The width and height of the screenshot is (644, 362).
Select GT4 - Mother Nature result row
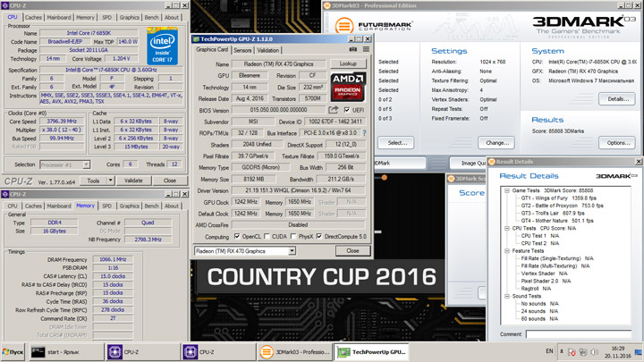tap(557, 221)
